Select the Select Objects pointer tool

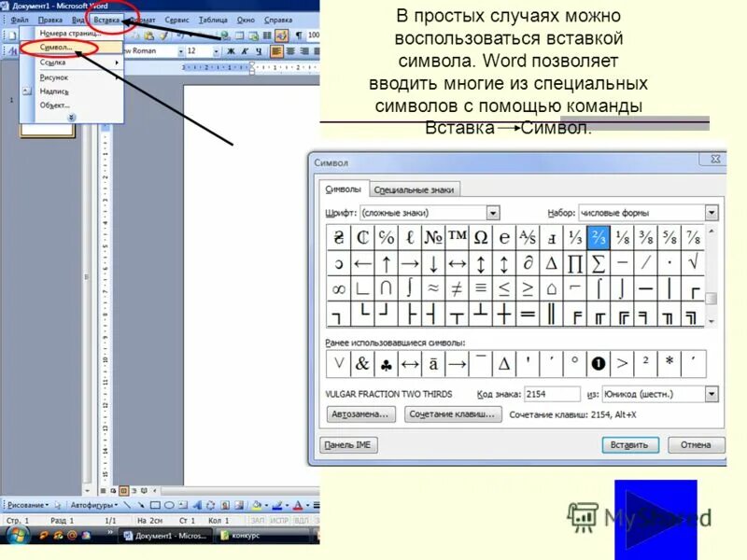[58, 505]
